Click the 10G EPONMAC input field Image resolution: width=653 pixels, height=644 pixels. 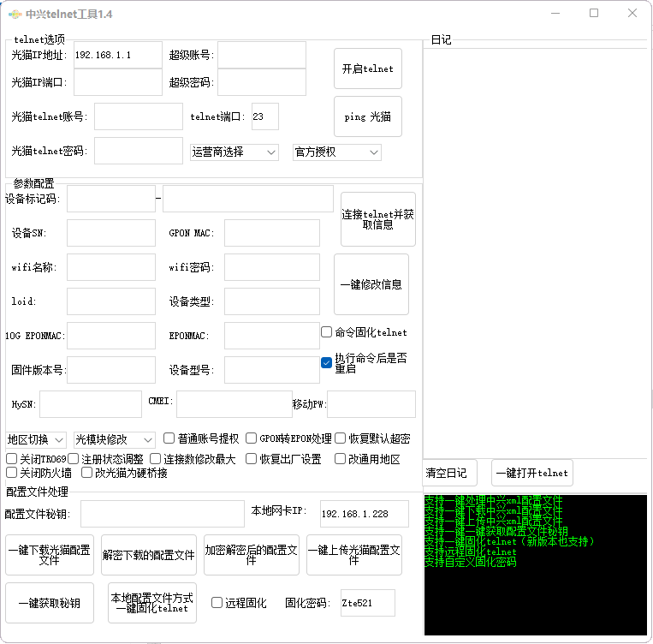coord(111,336)
